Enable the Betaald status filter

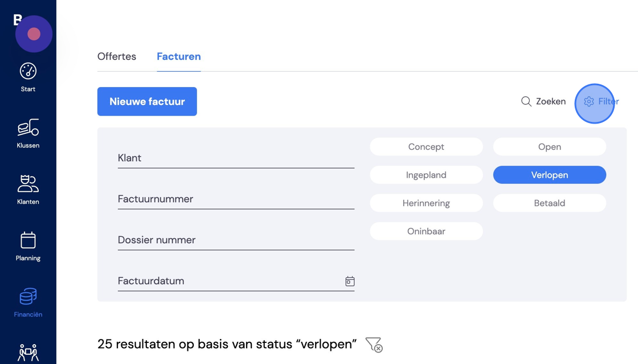click(549, 203)
